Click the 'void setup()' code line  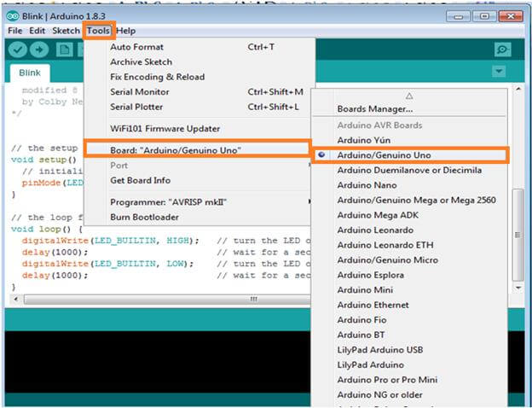point(44,160)
